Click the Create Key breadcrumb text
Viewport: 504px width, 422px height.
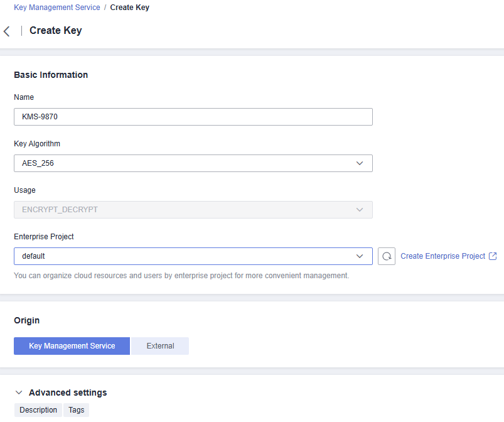129,8
